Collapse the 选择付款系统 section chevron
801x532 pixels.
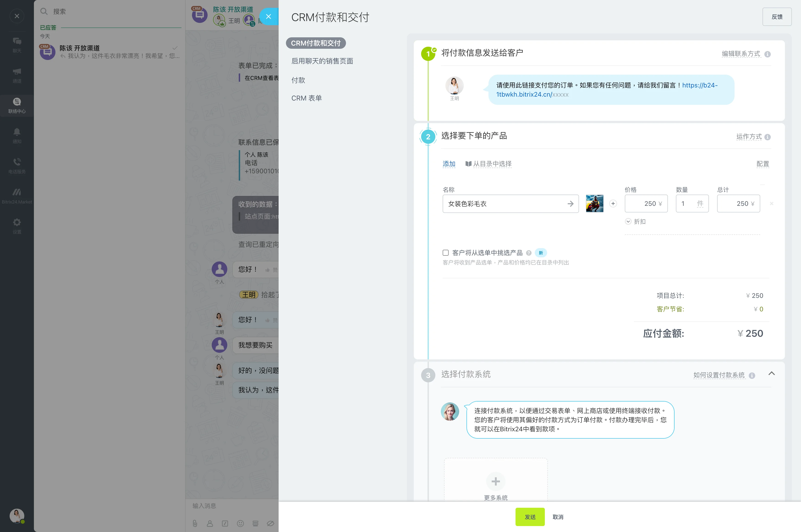coord(771,374)
